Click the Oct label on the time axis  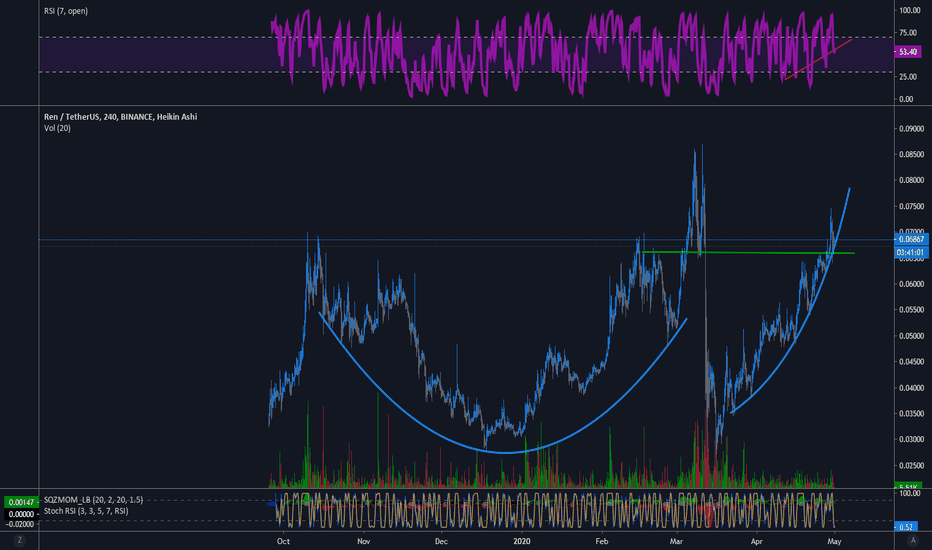[283, 541]
